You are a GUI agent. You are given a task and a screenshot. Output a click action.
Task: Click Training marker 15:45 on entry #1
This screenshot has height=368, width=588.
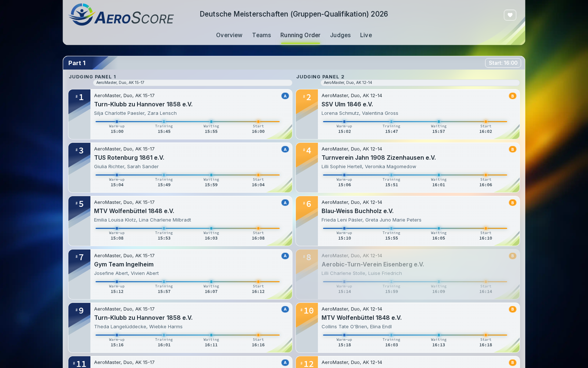pos(164,121)
